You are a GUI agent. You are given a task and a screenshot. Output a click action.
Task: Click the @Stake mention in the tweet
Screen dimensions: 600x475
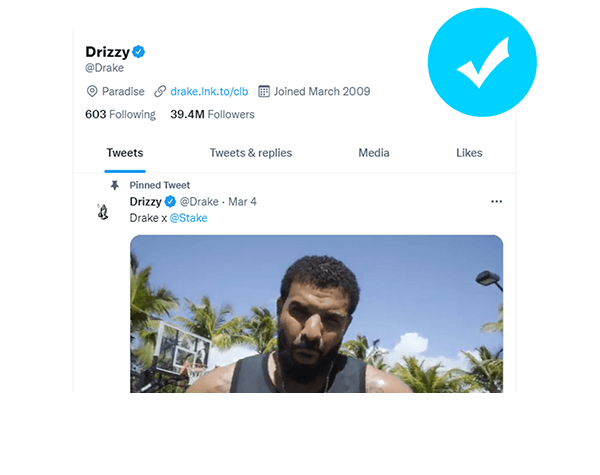pyautogui.click(x=188, y=217)
